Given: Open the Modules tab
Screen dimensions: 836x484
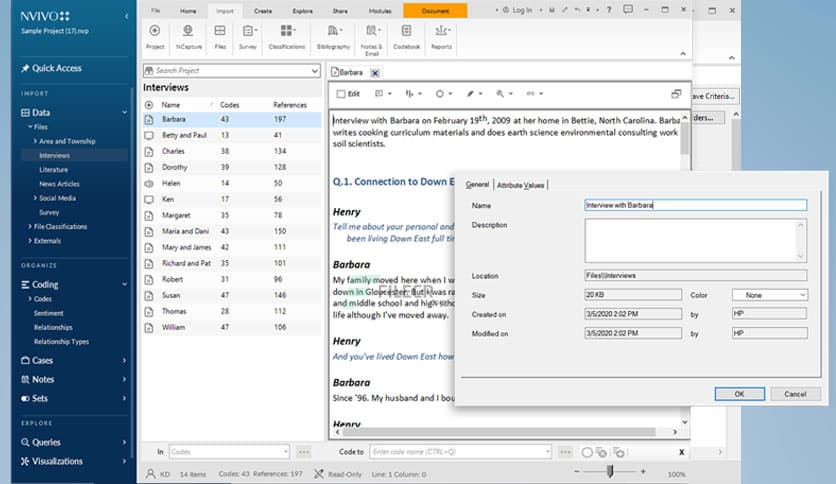Looking at the screenshot, I should pyautogui.click(x=380, y=11).
